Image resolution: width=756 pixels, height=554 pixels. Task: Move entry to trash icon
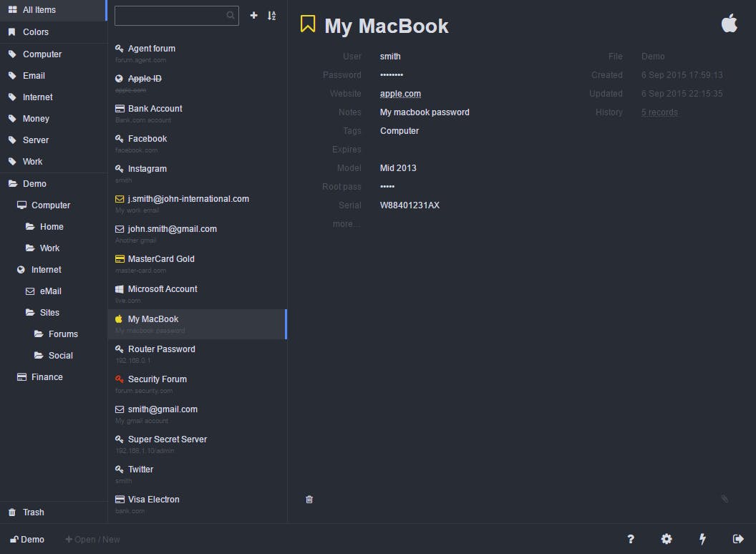pyautogui.click(x=309, y=500)
